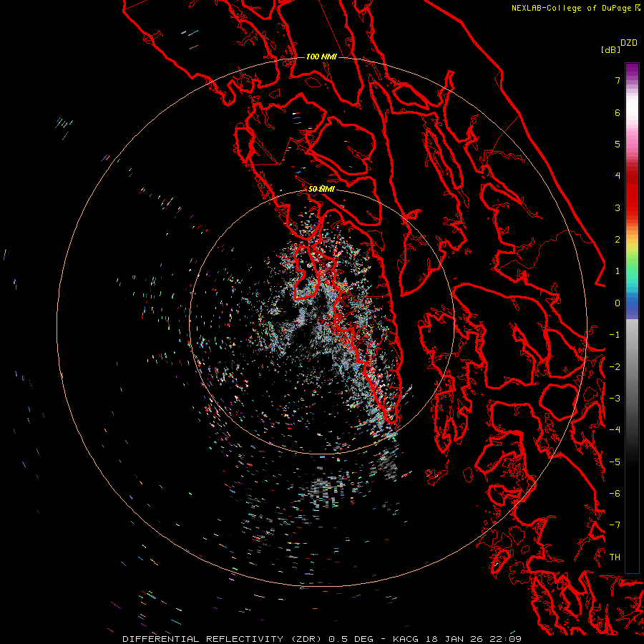Select the -2 value on color scale
Viewport: 644px width, 644px height.
point(615,366)
